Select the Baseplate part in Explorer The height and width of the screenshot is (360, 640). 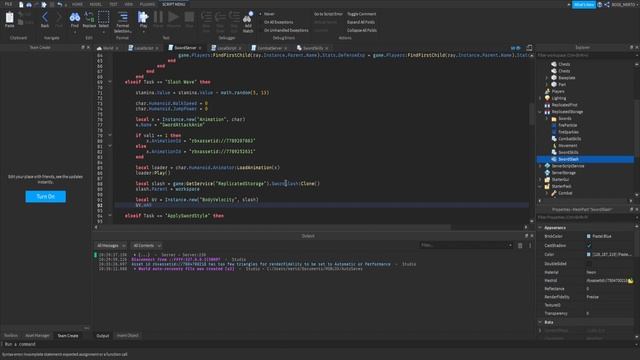(x=567, y=78)
